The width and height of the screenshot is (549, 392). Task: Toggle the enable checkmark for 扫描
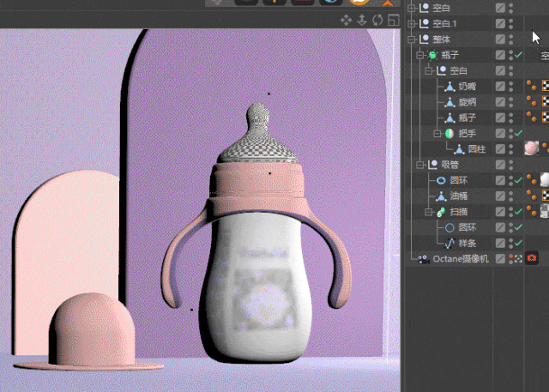coord(518,212)
